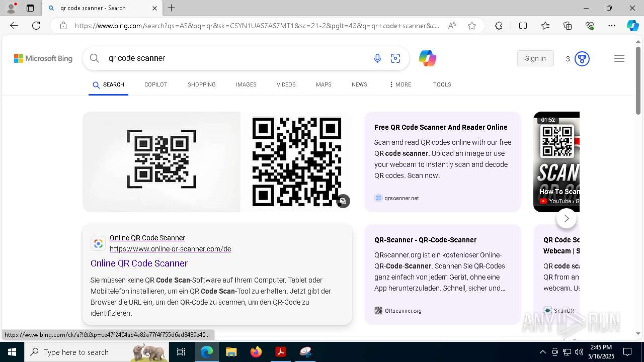
Task: Visit qrscanner.net source link
Action: (401, 198)
